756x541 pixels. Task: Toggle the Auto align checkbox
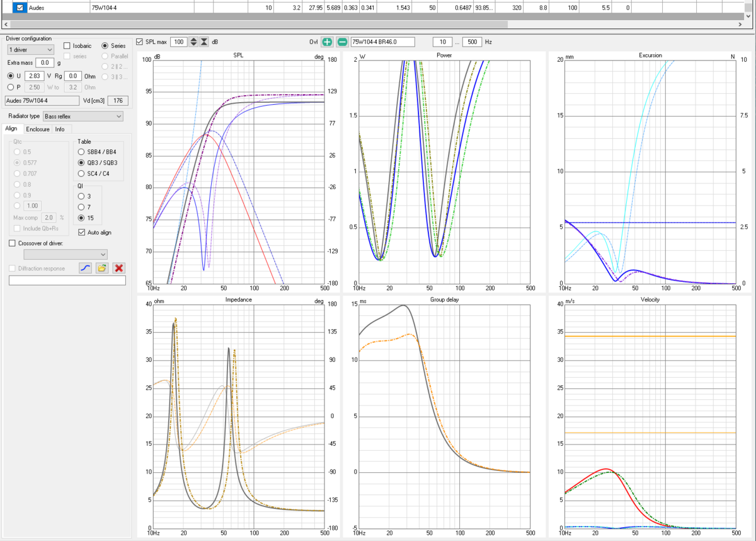(82, 233)
